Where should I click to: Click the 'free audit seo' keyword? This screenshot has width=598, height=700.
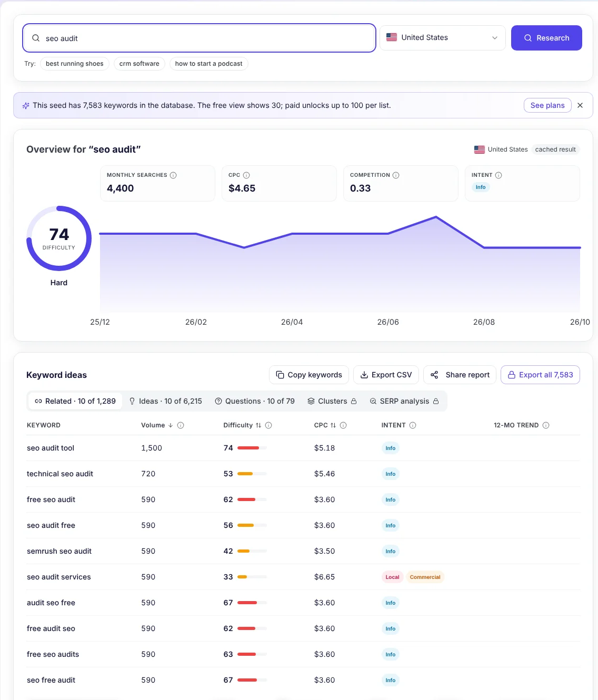(x=51, y=628)
